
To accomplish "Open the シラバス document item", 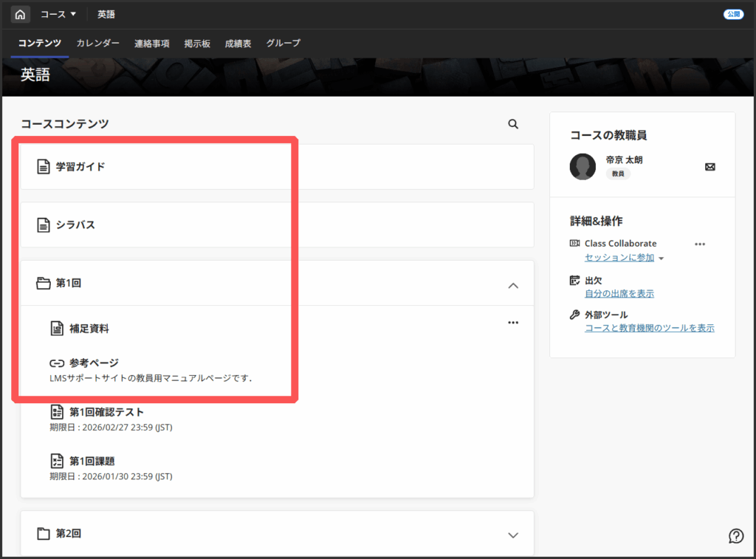I will pos(75,224).
